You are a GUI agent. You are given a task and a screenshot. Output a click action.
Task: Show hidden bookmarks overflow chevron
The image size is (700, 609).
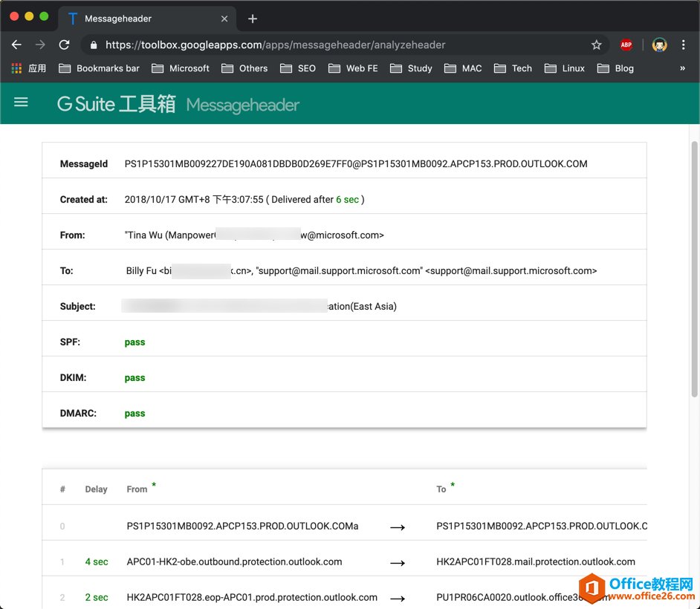[x=682, y=68]
